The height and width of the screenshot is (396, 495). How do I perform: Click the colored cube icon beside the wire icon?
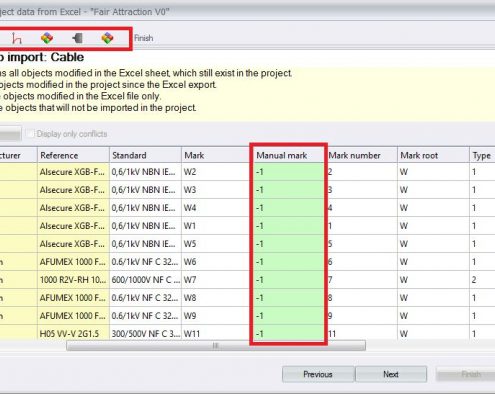click(x=47, y=38)
